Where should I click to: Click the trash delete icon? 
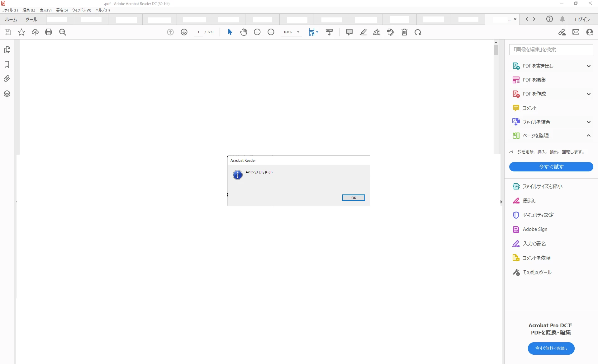point(404,32)
